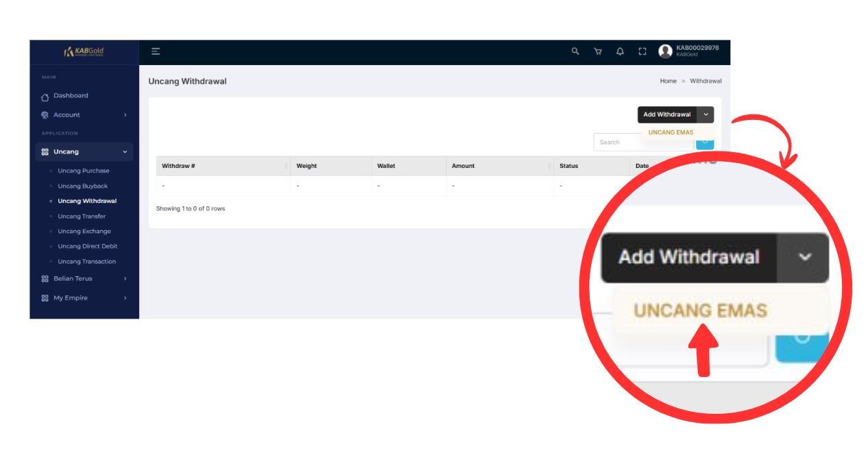Sort using the Withdraw # column sort icon
Viewport: 868px width, 455px height.
point(286,166)
